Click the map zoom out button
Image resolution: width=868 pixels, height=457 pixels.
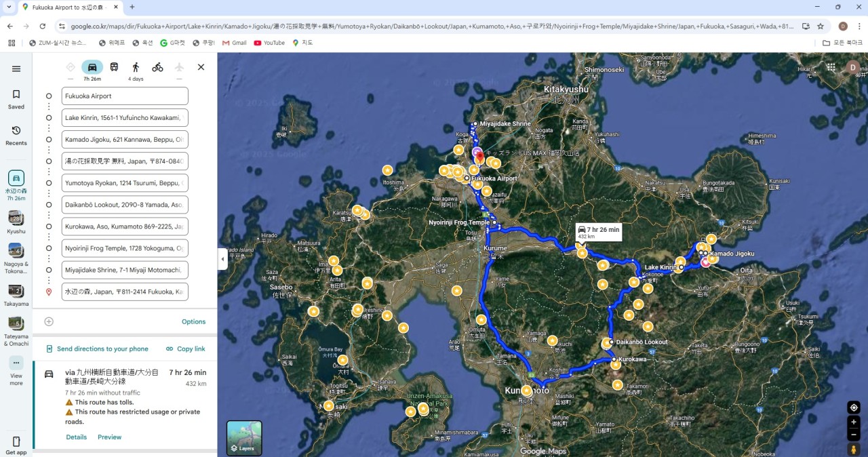tap(854, 435)
